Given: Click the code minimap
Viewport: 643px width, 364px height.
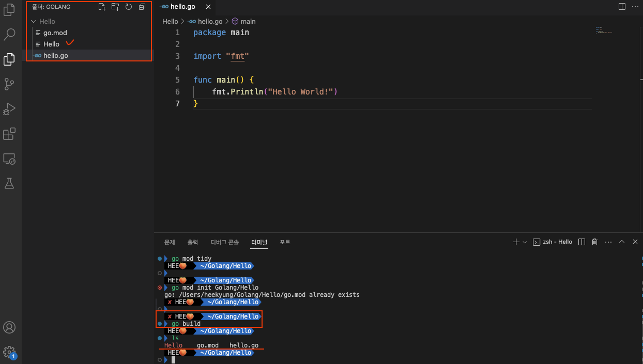Looking at the screenshot, I should (603, 30).
